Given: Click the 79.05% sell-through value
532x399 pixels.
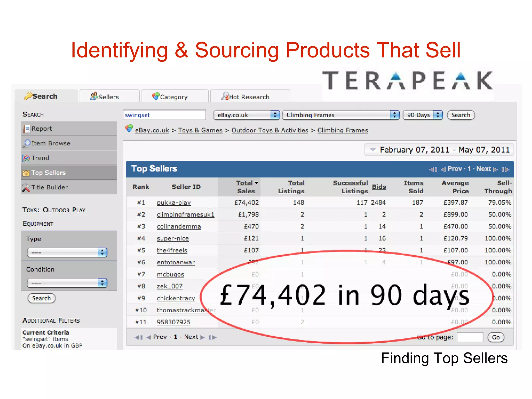Looking at the screenshot, I should [x=500, y=202].
